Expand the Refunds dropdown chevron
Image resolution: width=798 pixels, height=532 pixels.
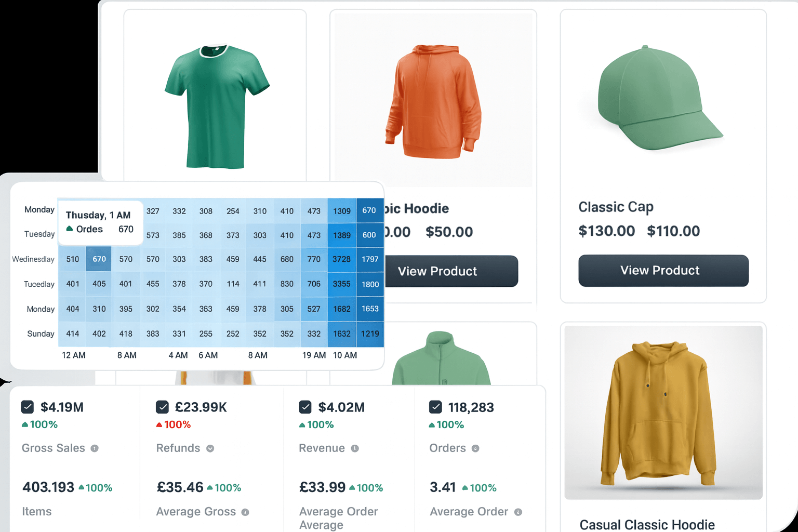point(210,448)
